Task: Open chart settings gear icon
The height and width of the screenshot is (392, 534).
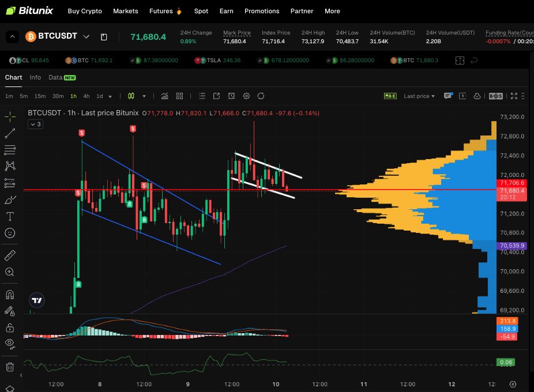Action: (247, 96)
